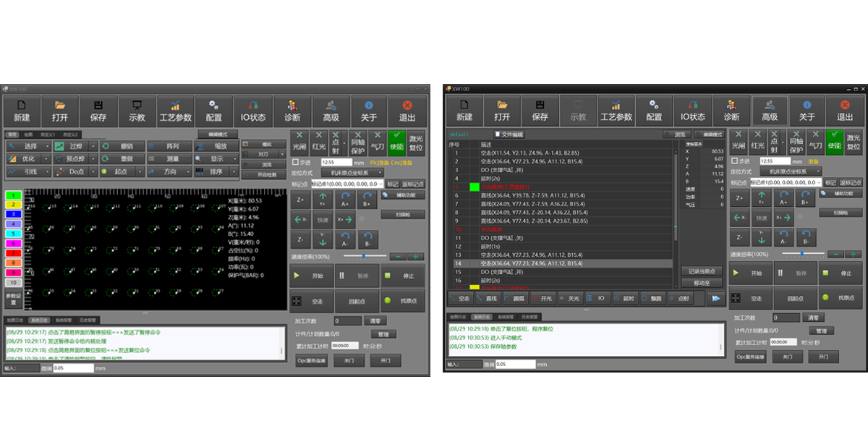This screenshot has width=868, height=434.
Task: Click 关于 about in the right window
Action: [x=807, y=110]
